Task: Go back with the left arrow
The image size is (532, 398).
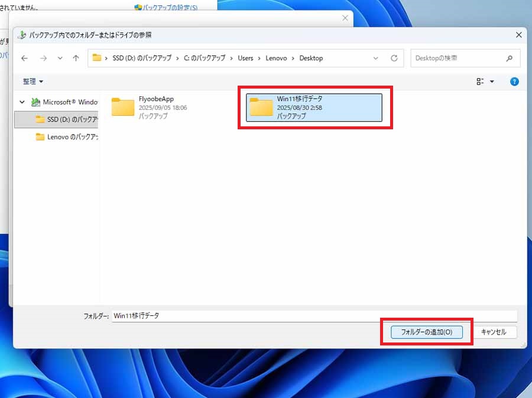Action: pos(24,58)
